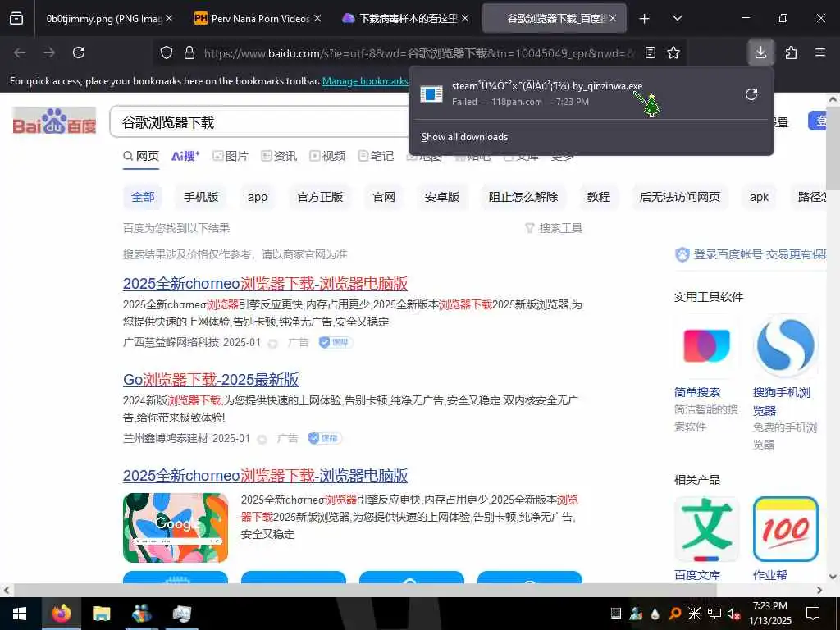The width and height of the screenshot is (840, 630).
Task: Expand the list all tabs chevron
Action: coord(677,18)
